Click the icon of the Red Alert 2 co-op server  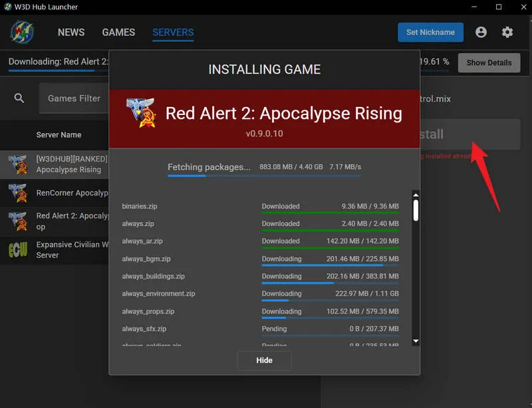[x=18, y=221]
